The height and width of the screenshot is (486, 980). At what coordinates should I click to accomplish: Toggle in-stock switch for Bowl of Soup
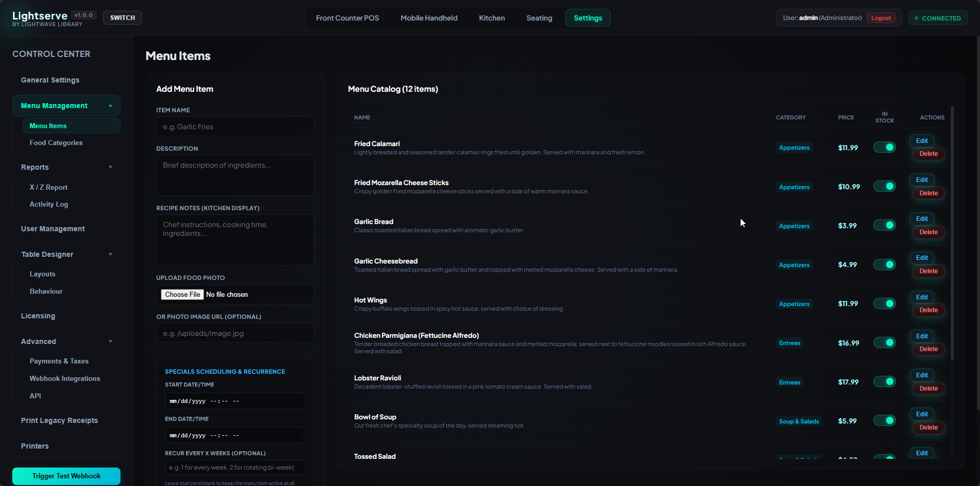pyautogui.click(x=884, y=420)
